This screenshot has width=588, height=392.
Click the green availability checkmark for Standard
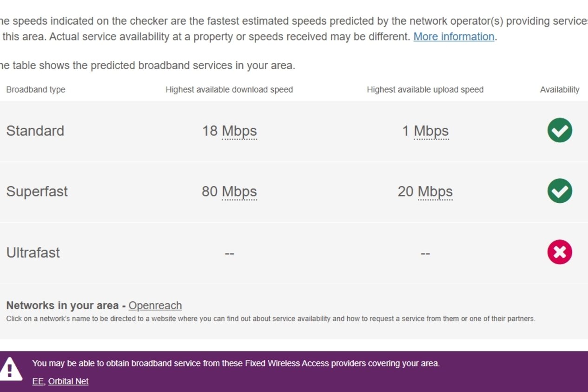[x=560, y=131]
